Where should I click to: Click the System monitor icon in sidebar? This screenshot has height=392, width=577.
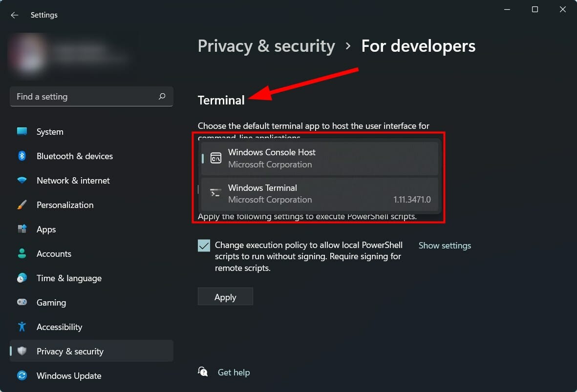[x=22, y=132]
